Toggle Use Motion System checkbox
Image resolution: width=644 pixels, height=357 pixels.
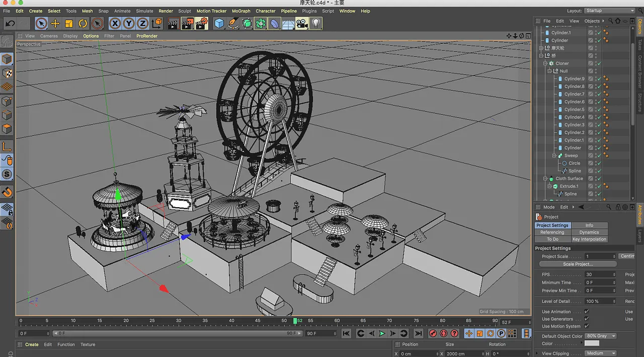[587, 326]
